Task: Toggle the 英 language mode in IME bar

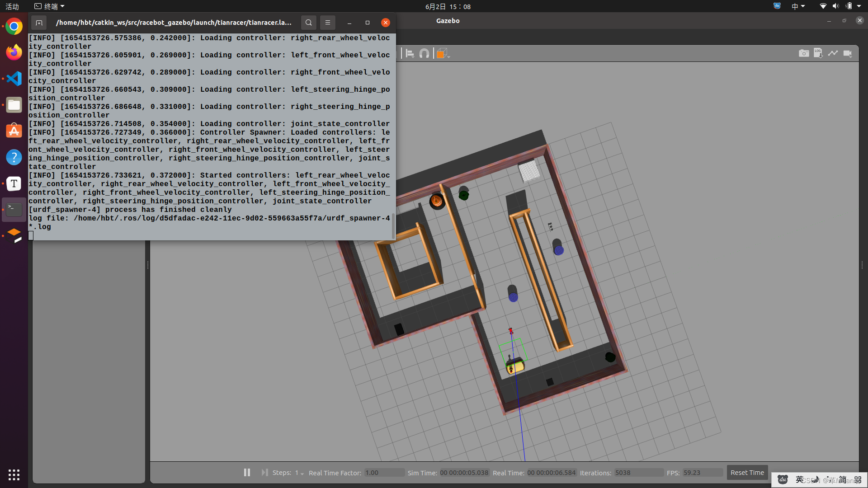Action: click(x=800, y=479)
